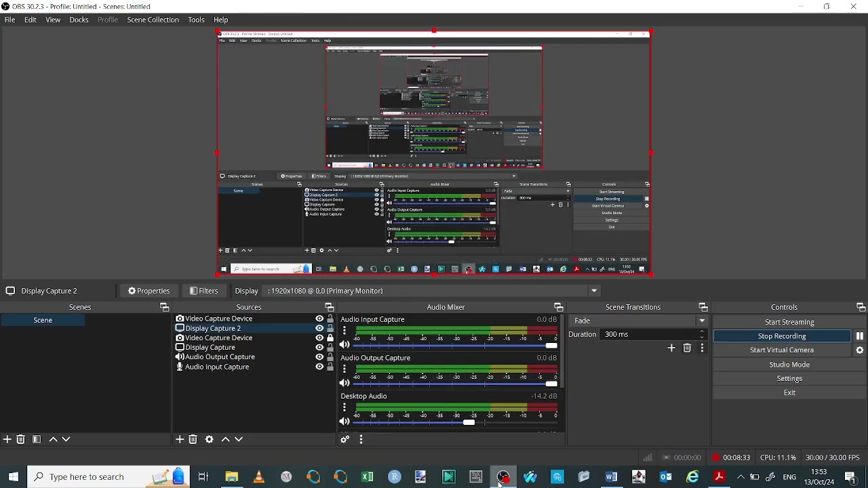Toggle lock on the Display Capture source
This screenshot has height=488, width=868.
click(331, 348)
